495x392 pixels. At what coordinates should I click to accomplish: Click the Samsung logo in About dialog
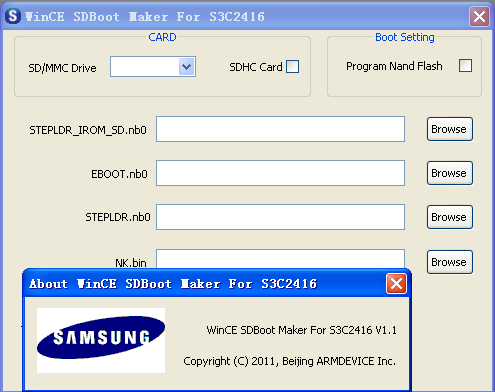(101, 340)
